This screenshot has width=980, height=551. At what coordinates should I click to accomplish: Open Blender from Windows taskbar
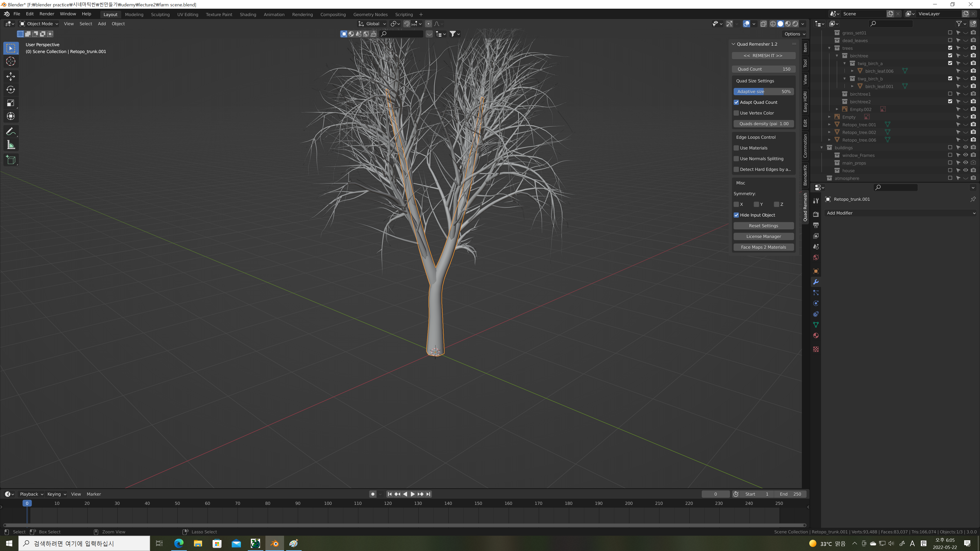point(274,543)
